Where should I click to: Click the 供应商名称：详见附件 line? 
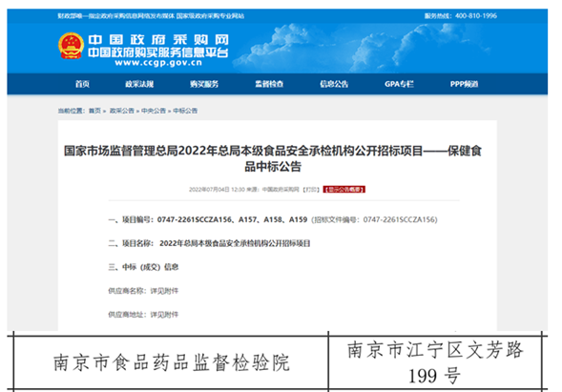pyautogui.click(x=143, y=291)
